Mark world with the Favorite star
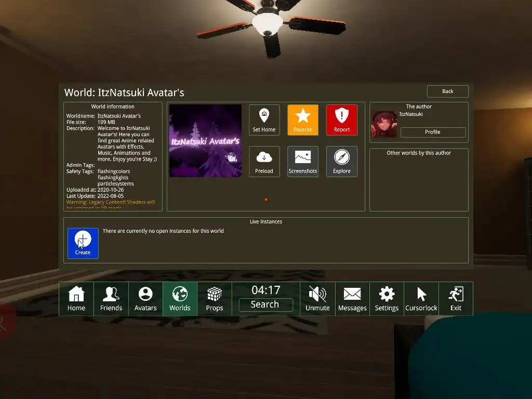532x399 pixels. (303, 120)
